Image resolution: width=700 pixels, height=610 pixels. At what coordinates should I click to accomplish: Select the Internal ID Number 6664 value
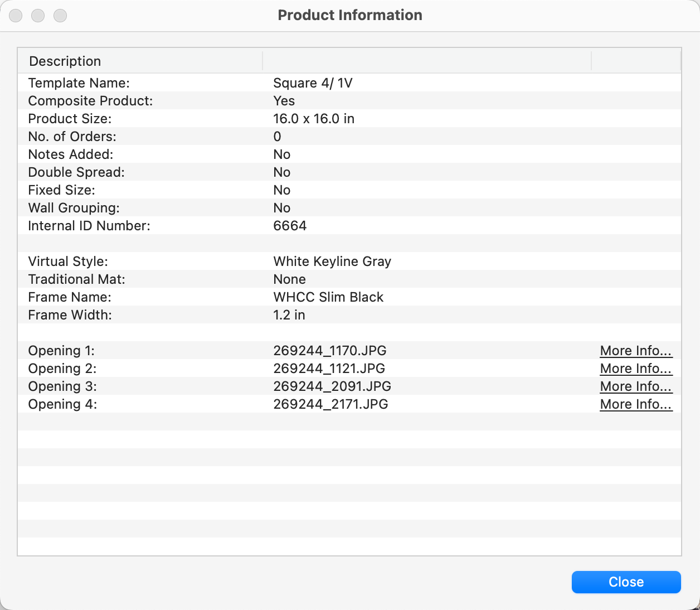pyautogui.click(x=290, y=226)
